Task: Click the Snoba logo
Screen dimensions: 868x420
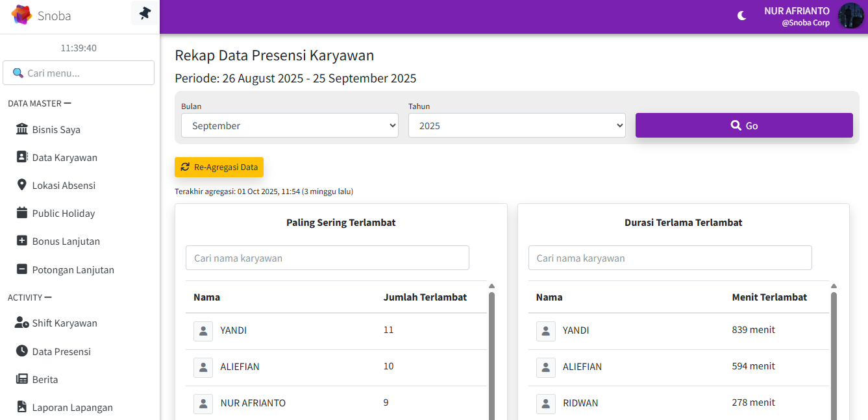Action: point(21,14)
